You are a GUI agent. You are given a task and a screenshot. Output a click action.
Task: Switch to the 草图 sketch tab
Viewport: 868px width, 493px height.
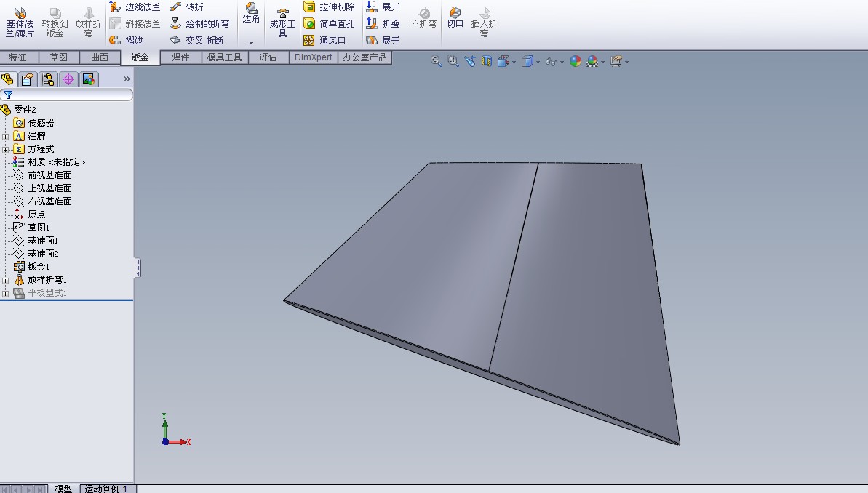coord(59,57)
